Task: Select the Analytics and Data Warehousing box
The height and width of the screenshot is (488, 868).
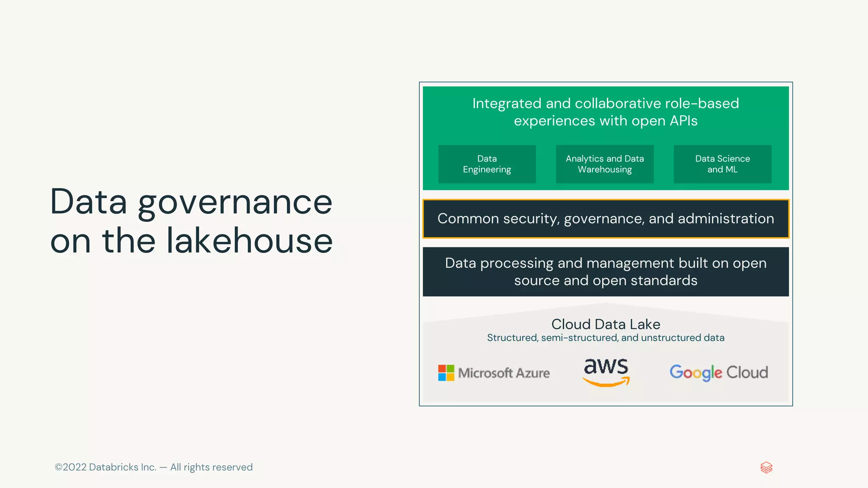Action: (x=605, y=164)
